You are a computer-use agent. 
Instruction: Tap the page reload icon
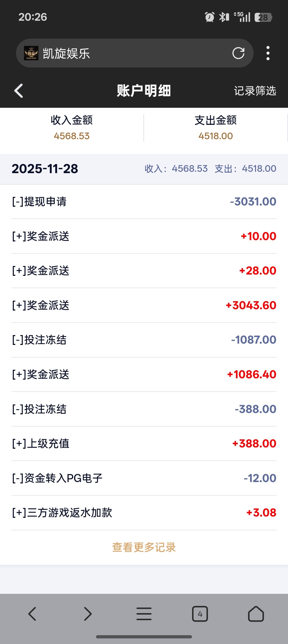(238, 53)
